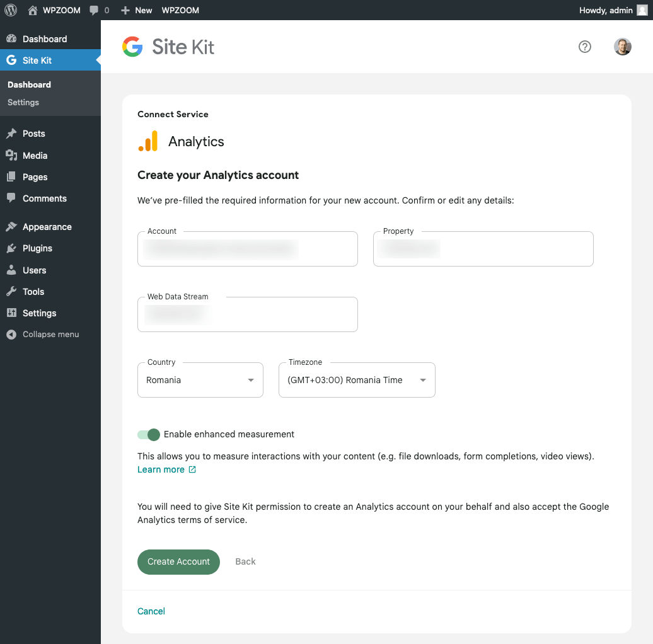Click the Google G icon in sidebar
Screen dimensions: 653x644
coord(11,60)
